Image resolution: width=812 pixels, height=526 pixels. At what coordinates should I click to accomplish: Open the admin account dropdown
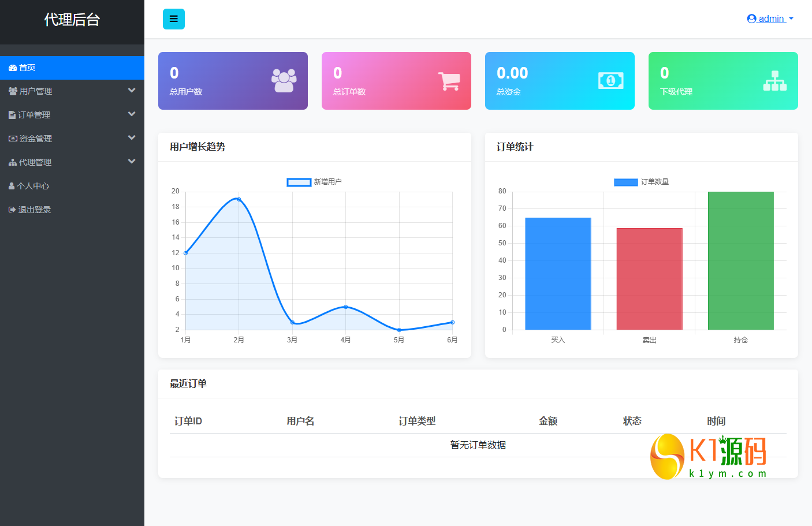click(770, 18)
